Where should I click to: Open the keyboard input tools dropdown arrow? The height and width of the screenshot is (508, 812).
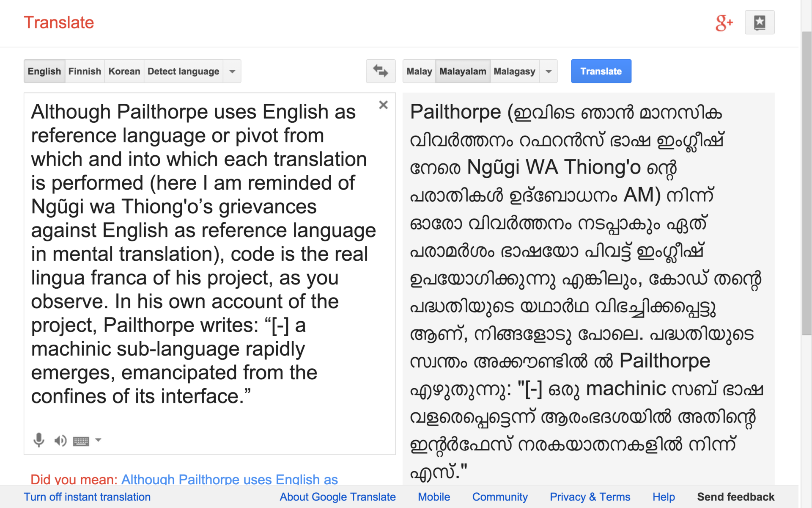pos(99,440)
